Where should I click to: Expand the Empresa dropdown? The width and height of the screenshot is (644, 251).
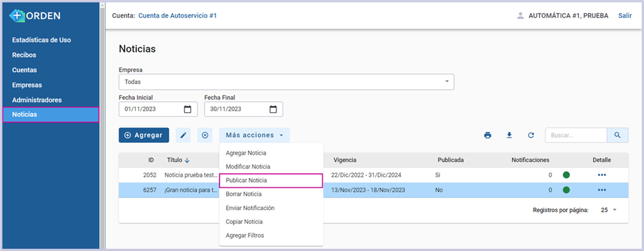pos(447,82)
